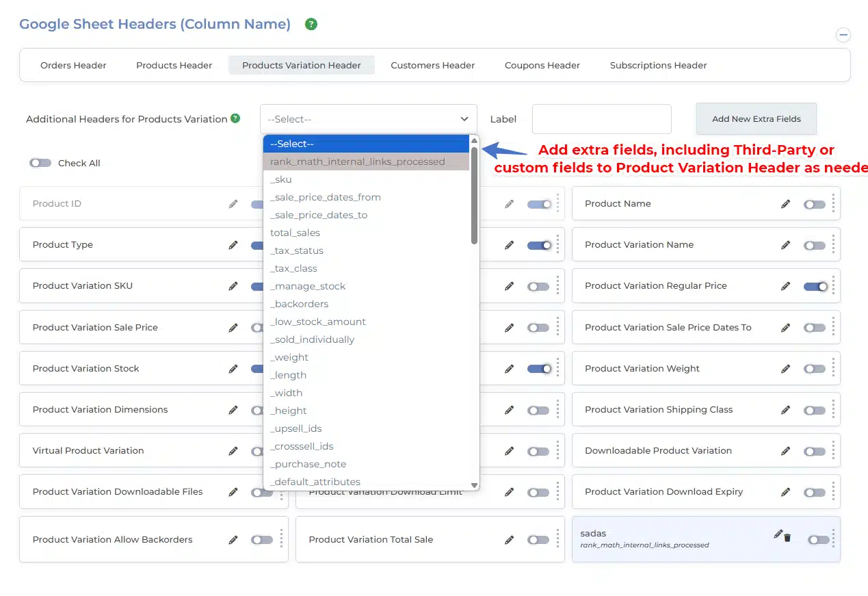868x596 pixels.
Task: Edit the Product Variation Total Sale header
Action: 509,540
